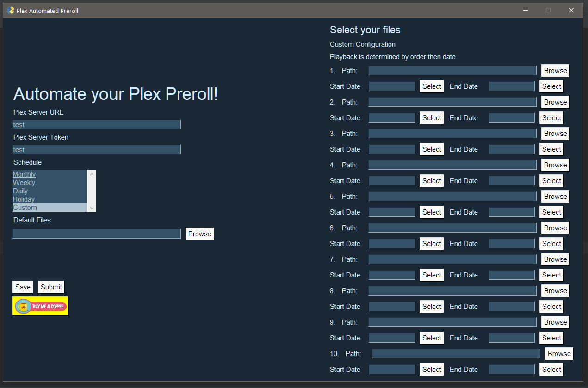588x388 pixels.
Task: Select End Date for entry 5
Action: pyautogui.click(x=551, y=212)
